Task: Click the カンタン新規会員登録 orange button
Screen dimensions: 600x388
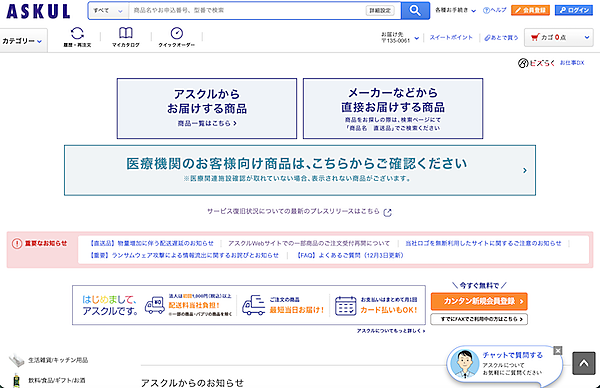Action: click(479, 302)
